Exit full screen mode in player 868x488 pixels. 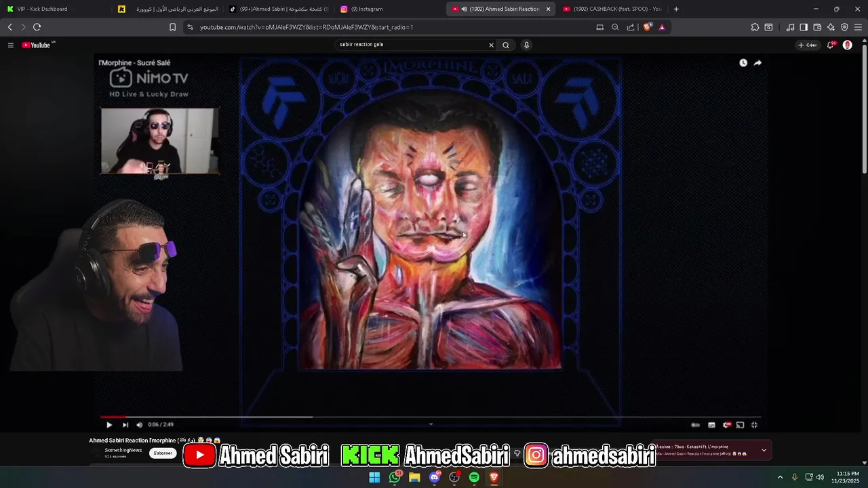click(x=754, y=425)
